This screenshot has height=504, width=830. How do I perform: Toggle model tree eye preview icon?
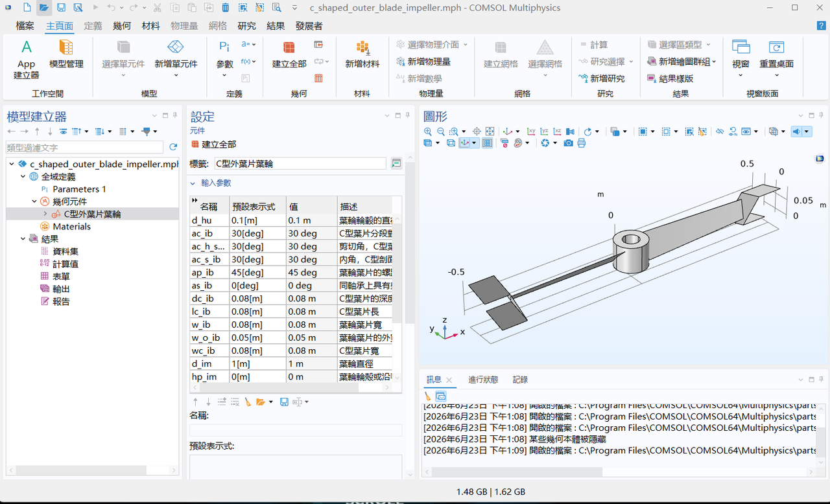[63, 132]
